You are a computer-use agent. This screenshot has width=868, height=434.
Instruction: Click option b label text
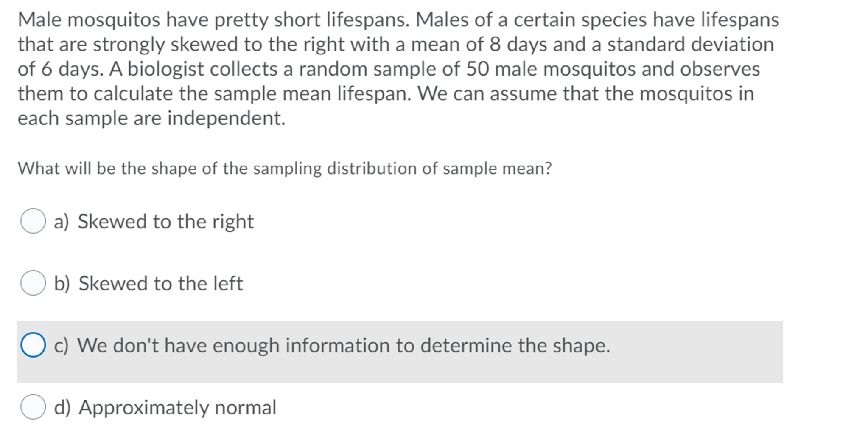tap(148, 283)
